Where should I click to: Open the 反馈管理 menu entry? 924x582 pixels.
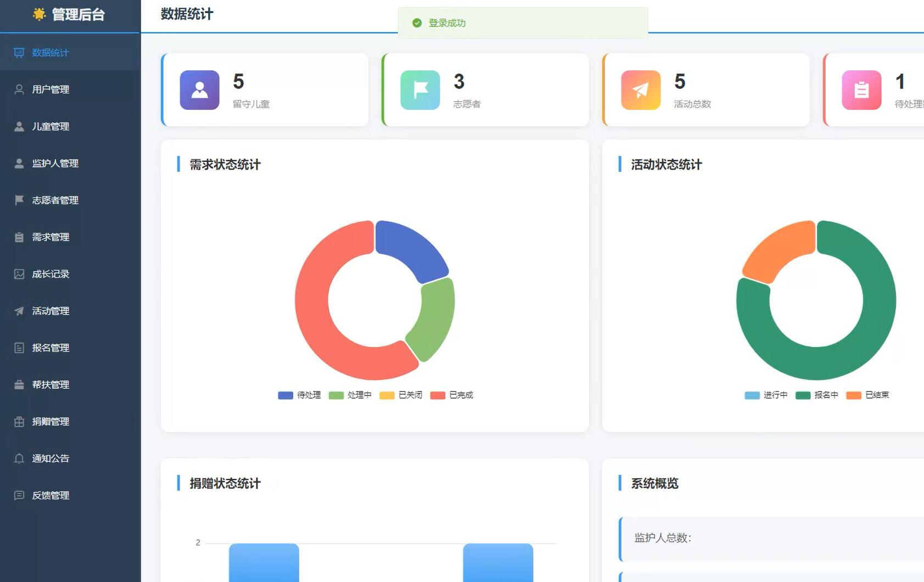pos(70,495)
